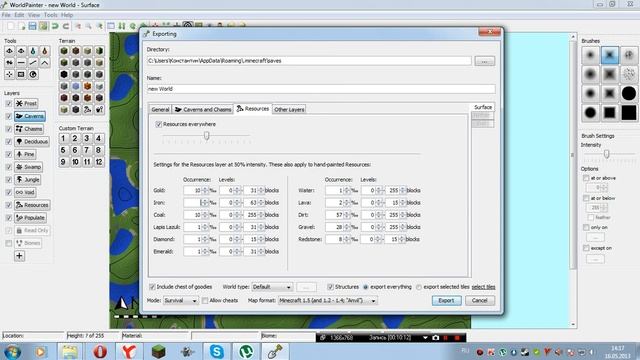Choose custom terrain slot 12
640x360 pixels.
[98, 162]
